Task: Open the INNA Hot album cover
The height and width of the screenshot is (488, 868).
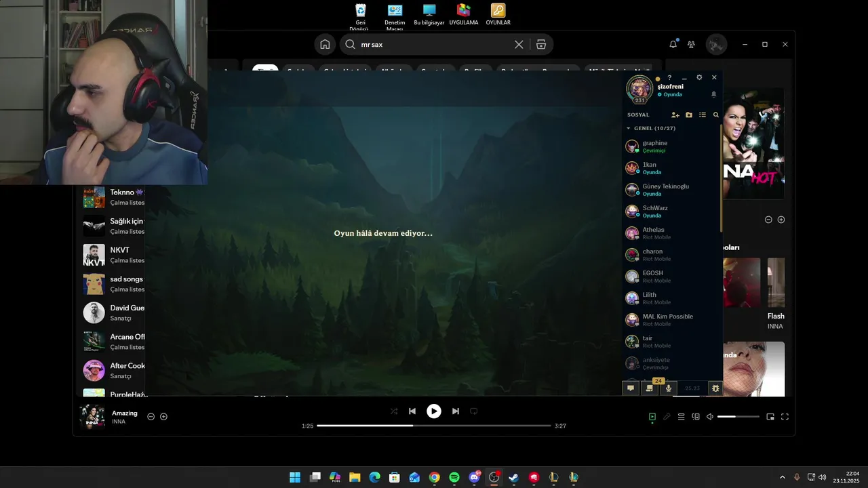Action: tap(753, 144)
